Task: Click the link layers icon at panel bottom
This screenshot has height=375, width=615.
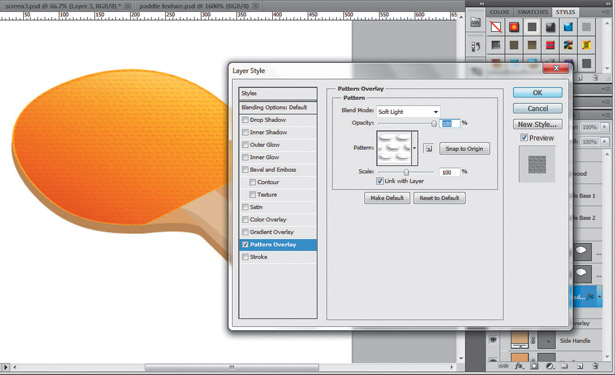Action: pyautogui.click(x=503, y=366)
